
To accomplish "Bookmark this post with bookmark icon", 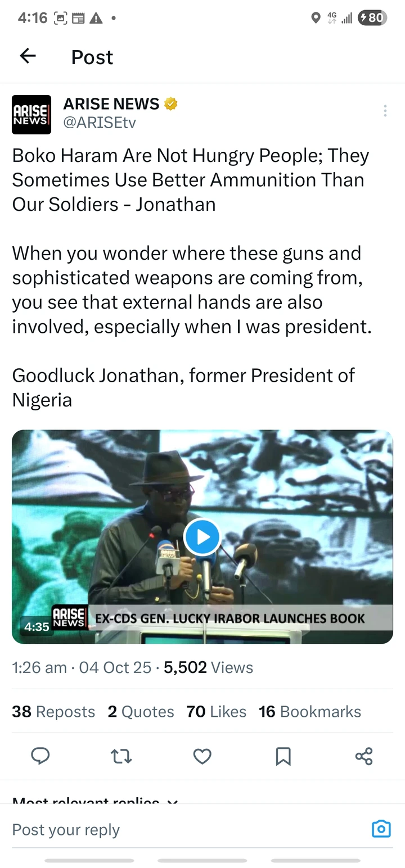I will tap(283, 756).
